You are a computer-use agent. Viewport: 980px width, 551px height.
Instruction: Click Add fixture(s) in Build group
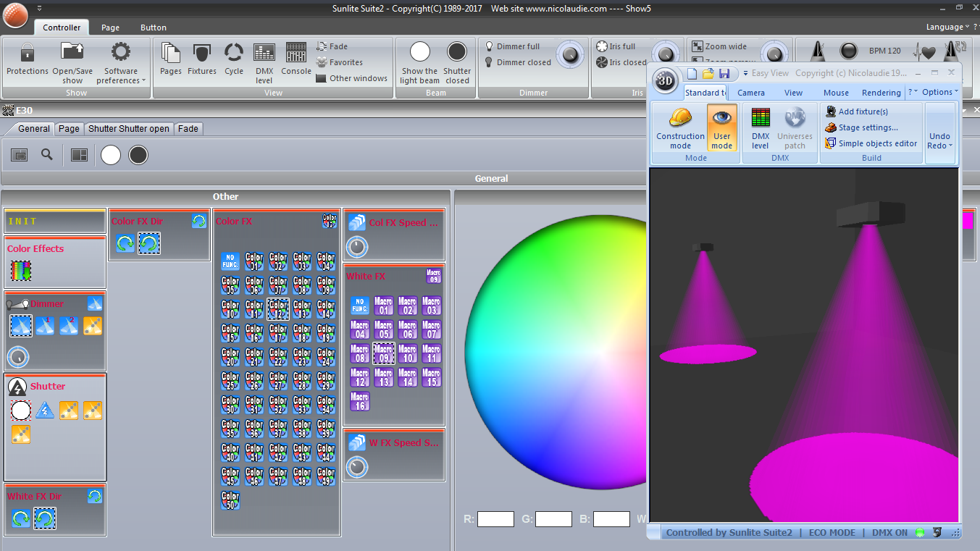click(863, 112)
